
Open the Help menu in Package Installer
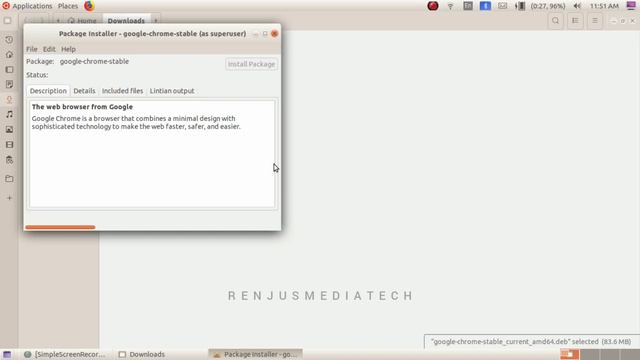click(x=68, y=49)
